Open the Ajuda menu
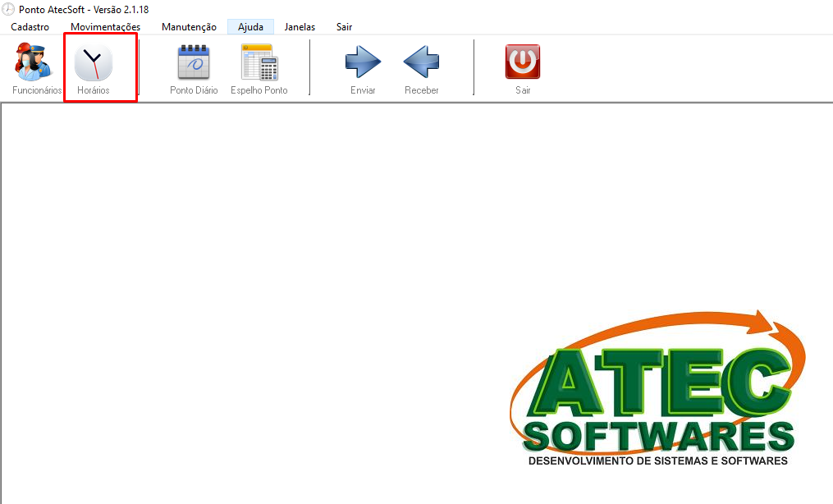 coord(251,26)
